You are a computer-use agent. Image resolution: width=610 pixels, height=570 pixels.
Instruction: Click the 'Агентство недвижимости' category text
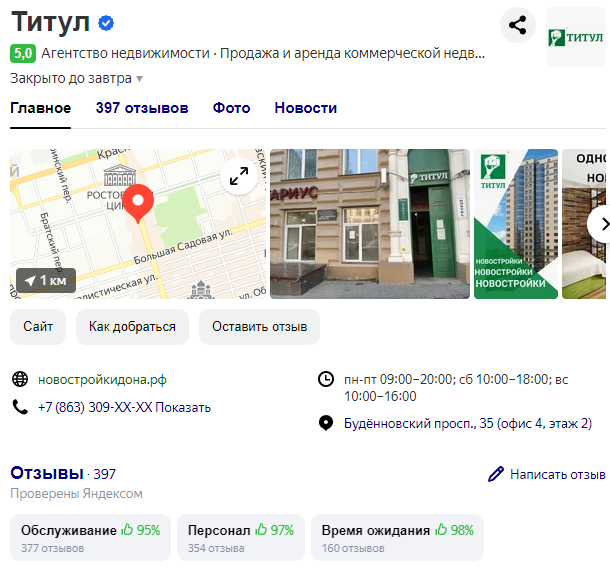click(x=125, y=53)
